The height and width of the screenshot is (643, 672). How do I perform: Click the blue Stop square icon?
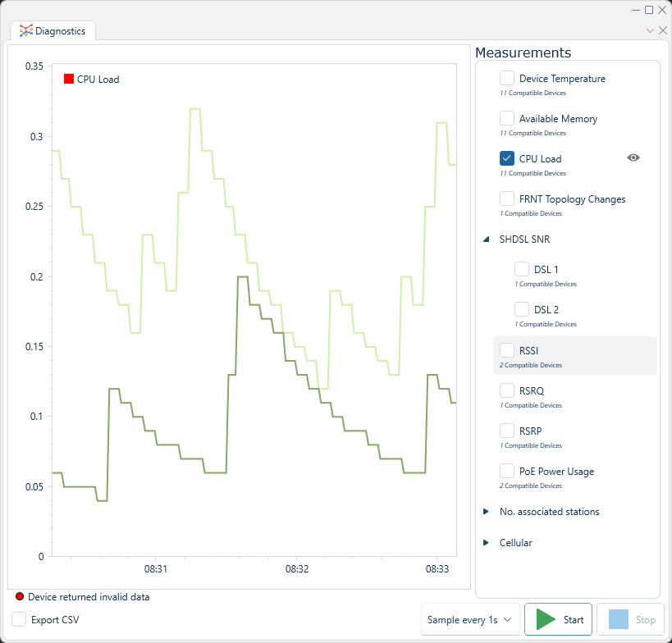pos(618,619)
